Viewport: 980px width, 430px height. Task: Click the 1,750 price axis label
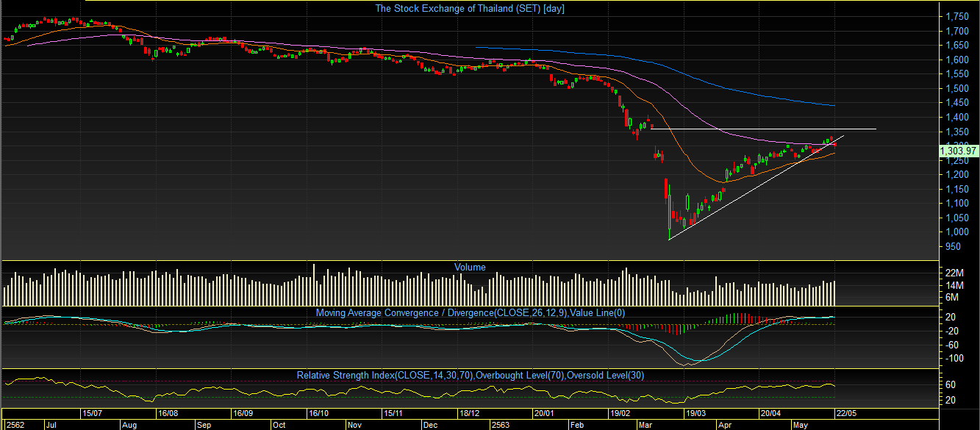(x=956, y=16)
